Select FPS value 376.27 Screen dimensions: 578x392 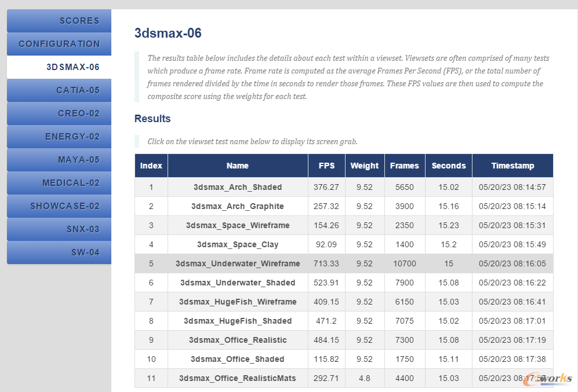(x=326, y=187)
